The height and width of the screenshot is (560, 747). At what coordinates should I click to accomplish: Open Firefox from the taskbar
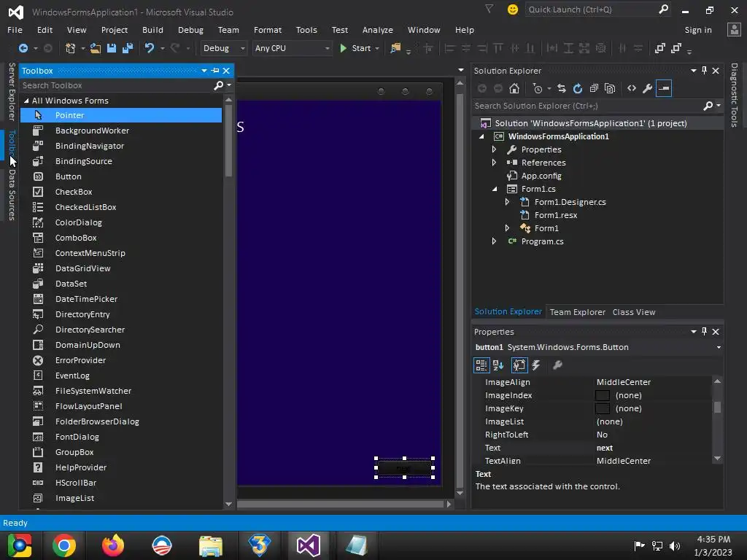click(113, 545)
